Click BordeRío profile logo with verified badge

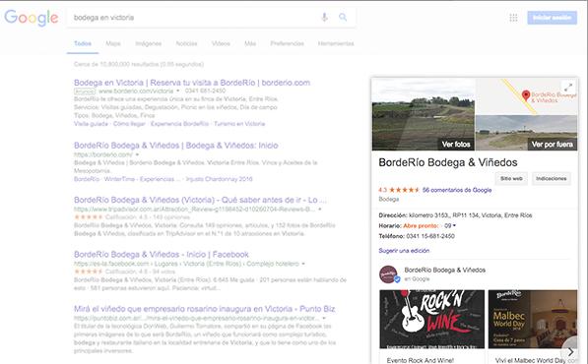tap(389, 274)
